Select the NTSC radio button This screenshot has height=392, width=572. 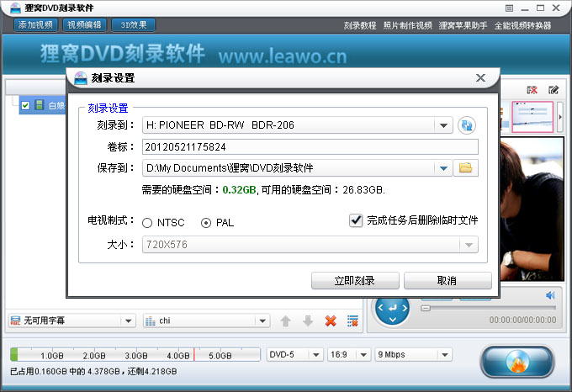pos(147,223)
